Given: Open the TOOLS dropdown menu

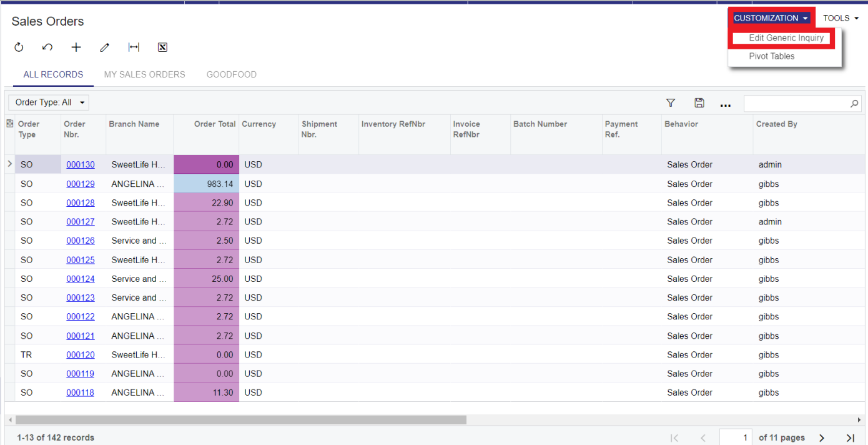Looking at the screenshot, I should point(839,17).
